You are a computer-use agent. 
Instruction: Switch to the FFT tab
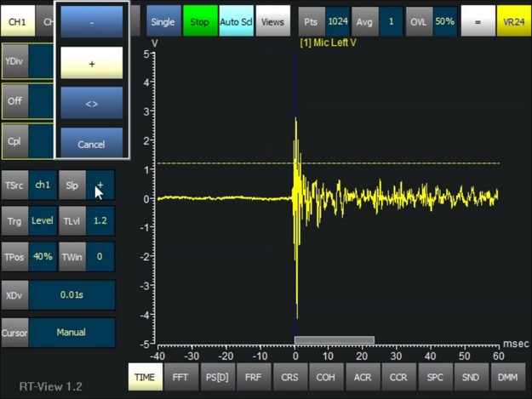[x=180, y=376]
